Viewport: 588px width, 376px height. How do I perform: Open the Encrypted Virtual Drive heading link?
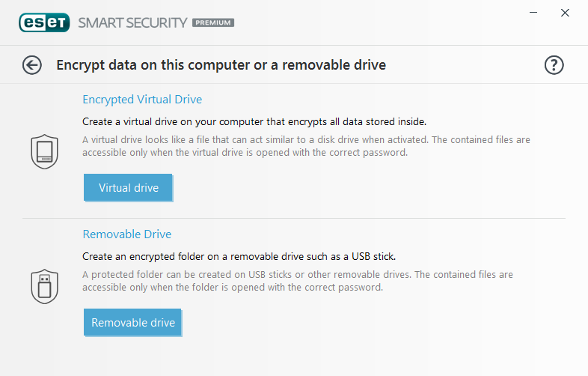pos(142,100)
